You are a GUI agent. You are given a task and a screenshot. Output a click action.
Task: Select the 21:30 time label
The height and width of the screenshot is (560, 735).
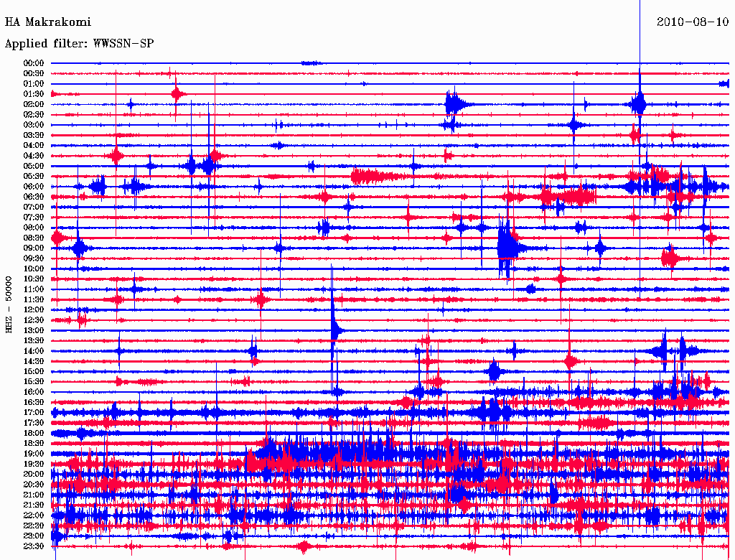click(x=33, y=505)
